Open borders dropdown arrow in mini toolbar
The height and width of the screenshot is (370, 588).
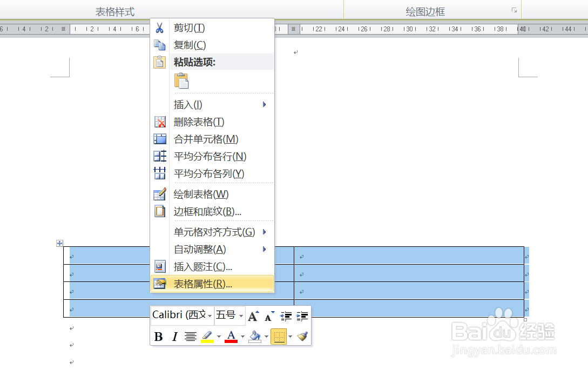pyautogui.click(x=290, y=337)
